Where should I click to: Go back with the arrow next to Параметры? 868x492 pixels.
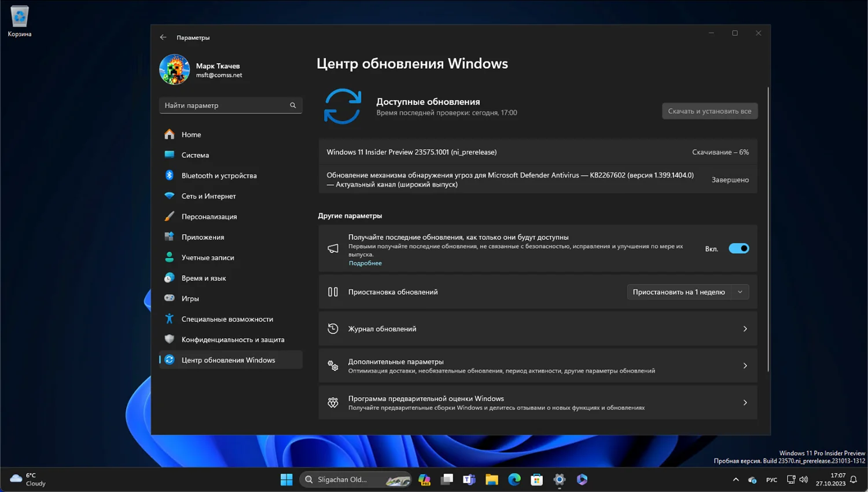point(163,37)
